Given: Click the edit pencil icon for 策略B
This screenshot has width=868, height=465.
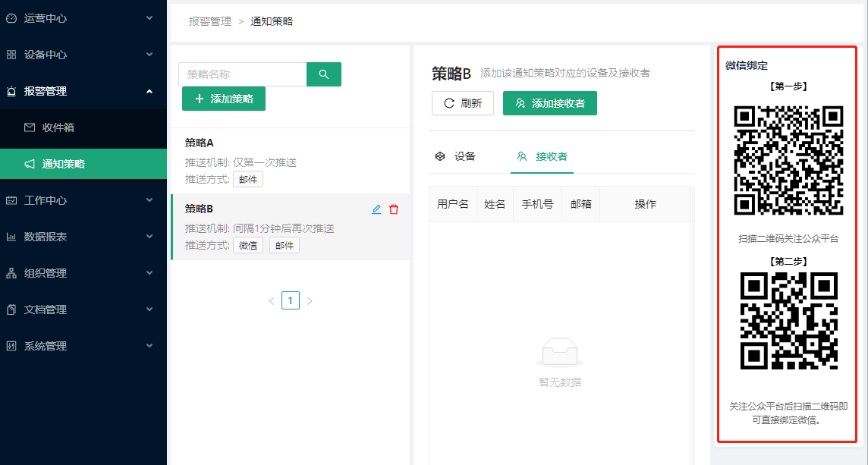Looking at the screenshot, I should pyautogui.click(x=376, y=209).
